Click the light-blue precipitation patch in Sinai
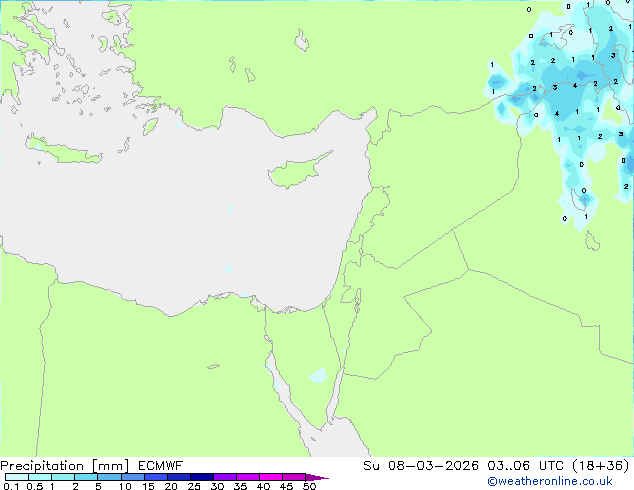 (x=318, y=375)
